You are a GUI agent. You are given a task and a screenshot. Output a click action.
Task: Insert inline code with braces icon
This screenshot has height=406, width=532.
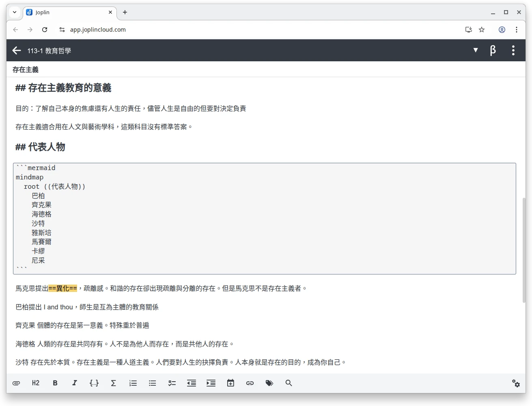click(94, 383)
